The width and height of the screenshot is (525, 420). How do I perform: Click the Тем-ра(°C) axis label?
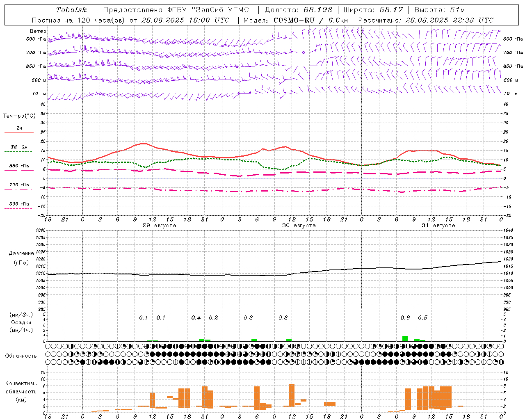[x=19, y=116]
